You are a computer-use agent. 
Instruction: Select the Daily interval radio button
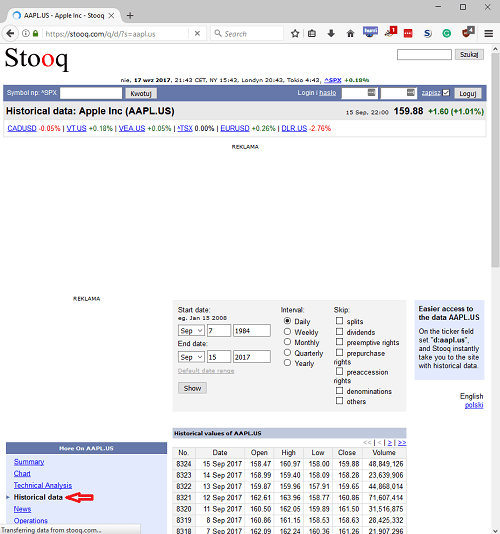(287, 321)
